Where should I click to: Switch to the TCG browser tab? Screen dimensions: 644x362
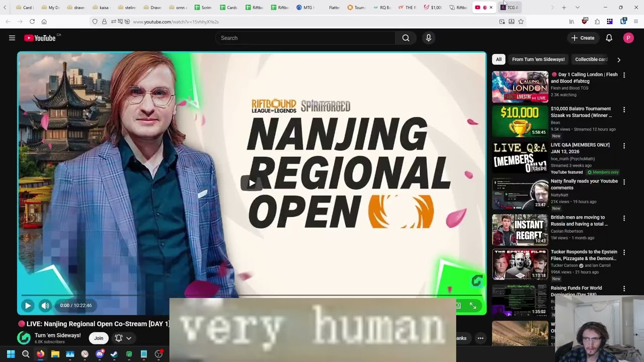510,8
